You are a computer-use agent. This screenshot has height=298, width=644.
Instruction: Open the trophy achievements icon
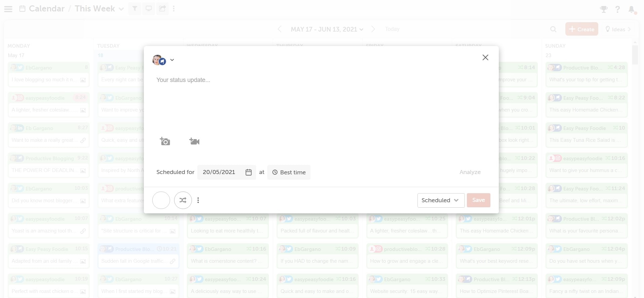pyautogui.click(x=604, y=9)
